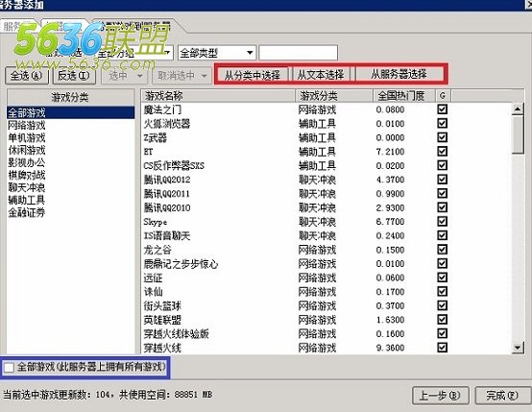Select the 远征 row
This screenshot has width=532, height=412.
[326, 278]
